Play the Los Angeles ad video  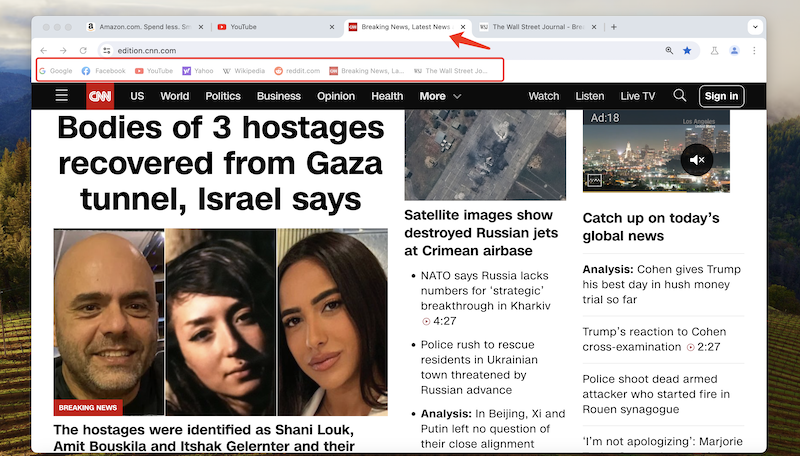coord(656,150)
